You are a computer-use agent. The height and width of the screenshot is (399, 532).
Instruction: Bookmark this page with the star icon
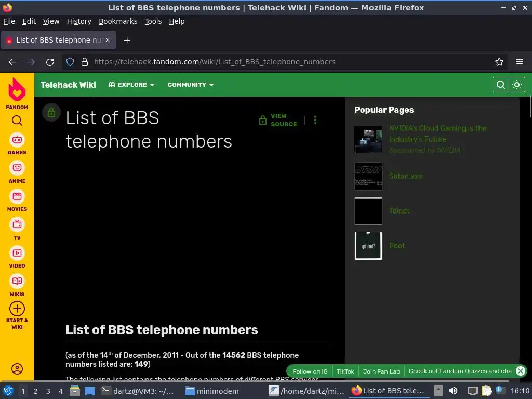point(499,62)
